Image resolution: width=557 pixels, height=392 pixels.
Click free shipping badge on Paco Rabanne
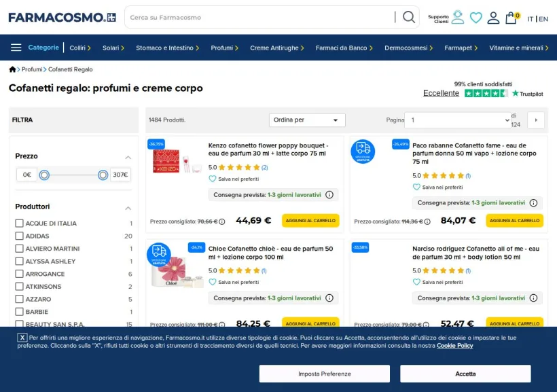click(363, 152)
